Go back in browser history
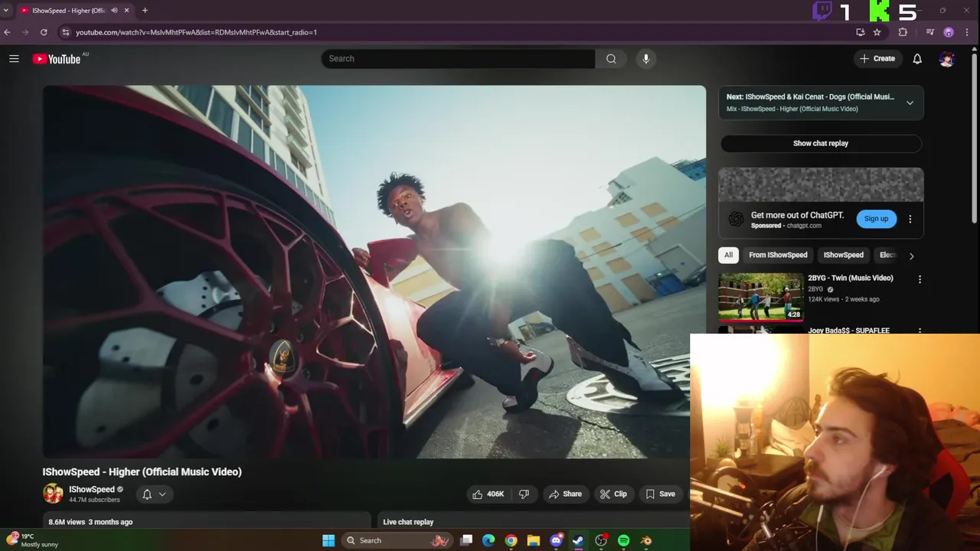This screenshot has width=980, height=551. 7,32
